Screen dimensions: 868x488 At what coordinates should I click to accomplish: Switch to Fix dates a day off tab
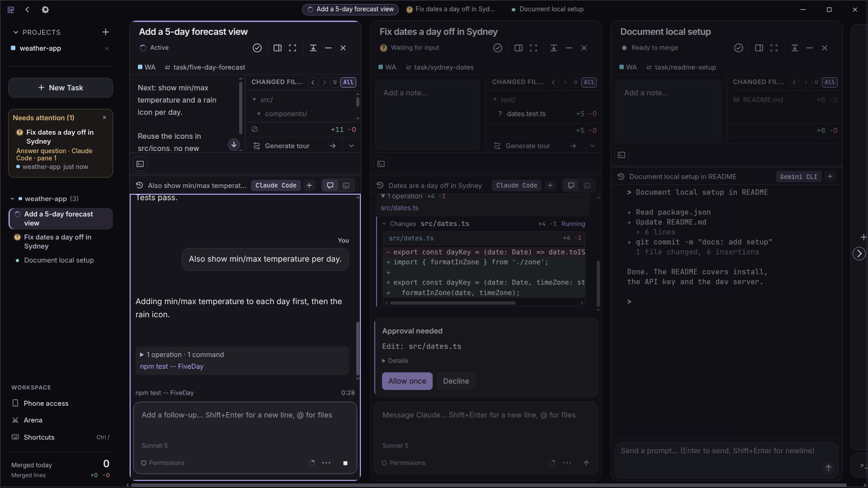(450, 9)
